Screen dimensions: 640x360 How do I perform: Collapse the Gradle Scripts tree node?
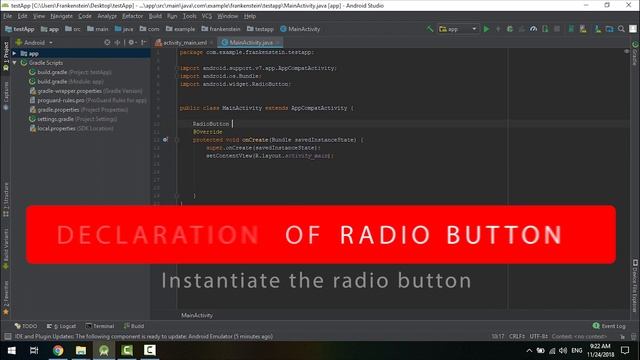click(15, 63)
